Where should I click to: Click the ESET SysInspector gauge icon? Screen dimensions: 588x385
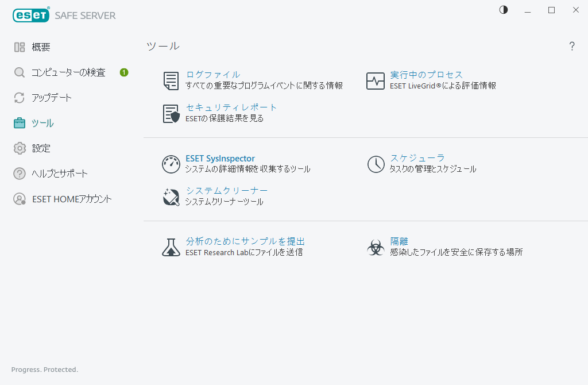pyautogui.click(x=171, y=164)
